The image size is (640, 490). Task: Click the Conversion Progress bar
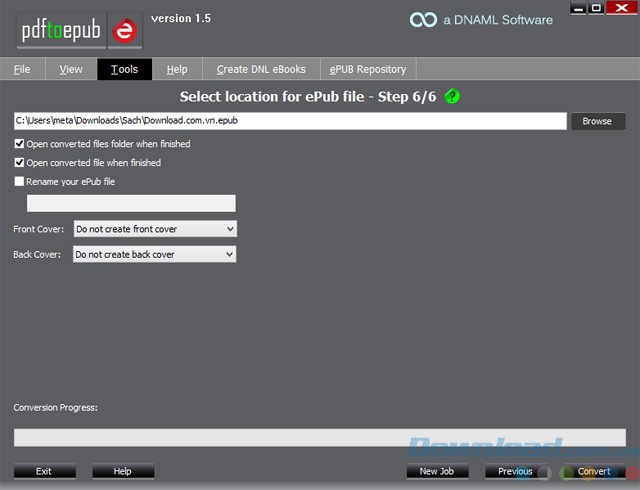tap(320, 438)
